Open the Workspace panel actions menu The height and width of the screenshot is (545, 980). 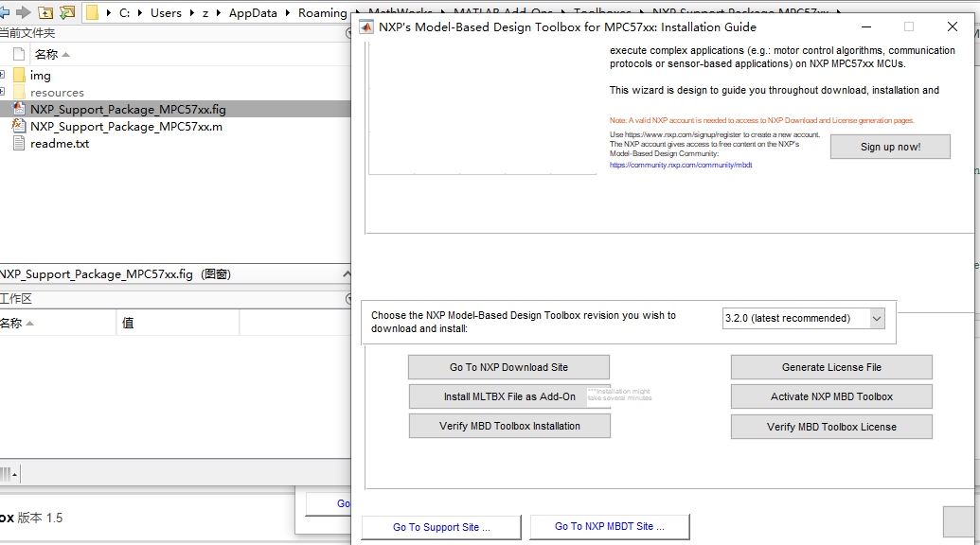point(348,299)
